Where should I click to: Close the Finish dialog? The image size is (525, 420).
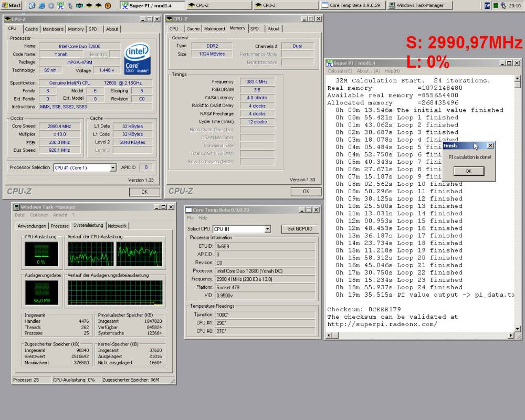click(x=490, y=145)
